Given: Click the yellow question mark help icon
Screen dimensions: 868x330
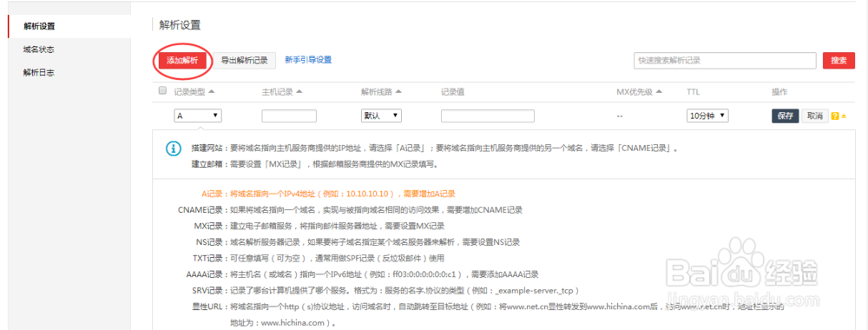Looking at the screenshot, I should (835, 116).
